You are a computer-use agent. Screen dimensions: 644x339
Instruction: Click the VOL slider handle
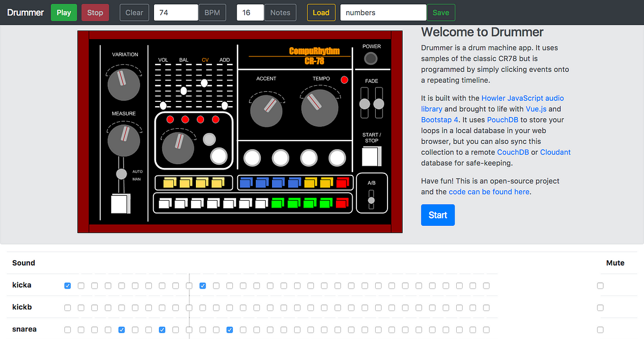coord(163,105)
